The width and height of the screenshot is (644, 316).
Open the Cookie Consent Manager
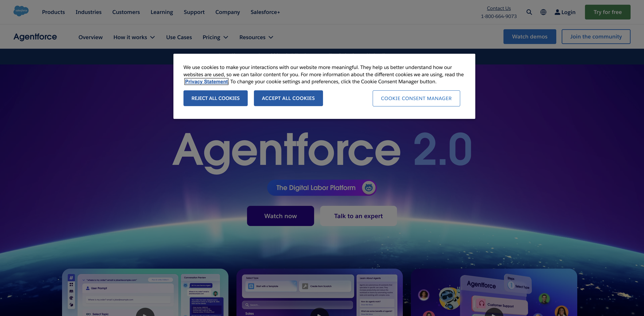[x=416, y=98]
